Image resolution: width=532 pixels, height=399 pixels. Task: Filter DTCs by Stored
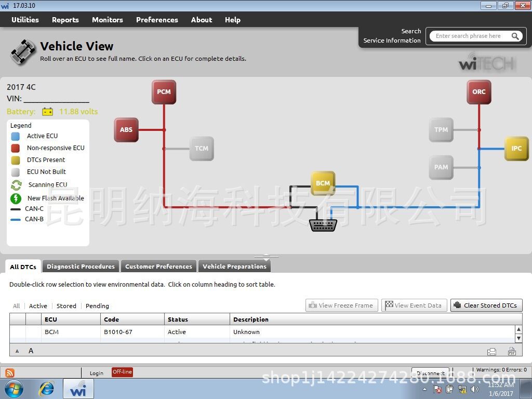66,305
